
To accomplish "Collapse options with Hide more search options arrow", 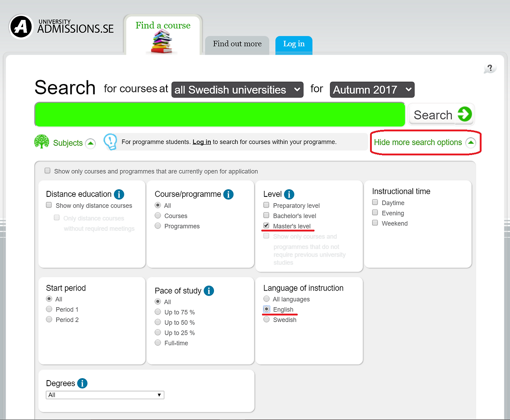I will click(x=471, y=143).
